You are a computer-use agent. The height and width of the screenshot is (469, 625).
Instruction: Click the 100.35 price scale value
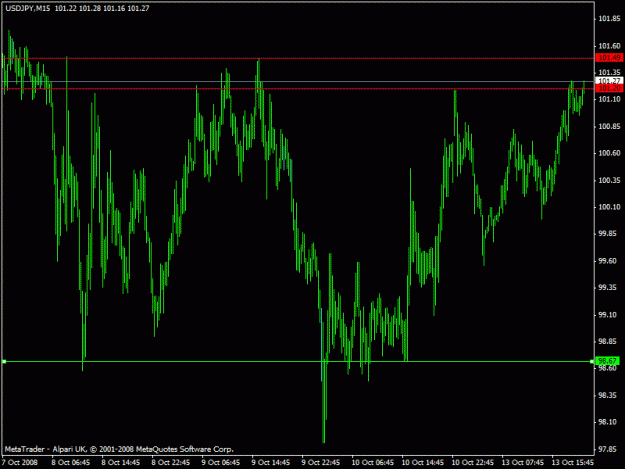[609, 181]
